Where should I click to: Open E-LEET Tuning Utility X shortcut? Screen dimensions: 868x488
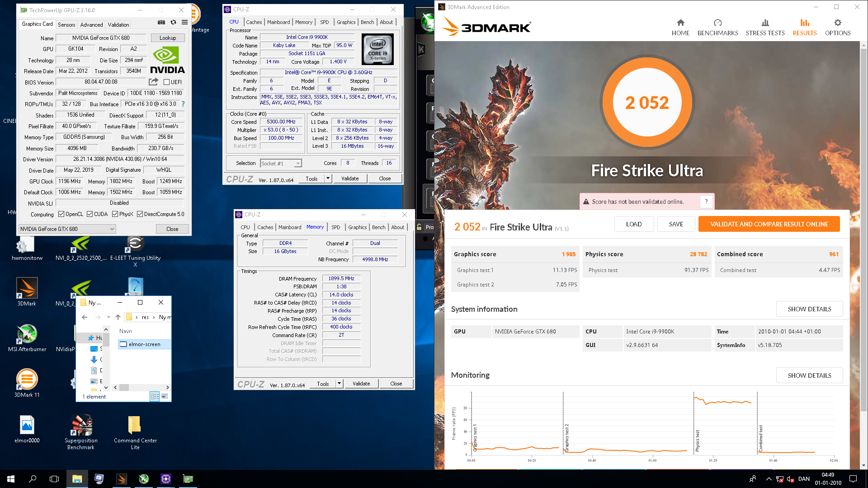135,251
